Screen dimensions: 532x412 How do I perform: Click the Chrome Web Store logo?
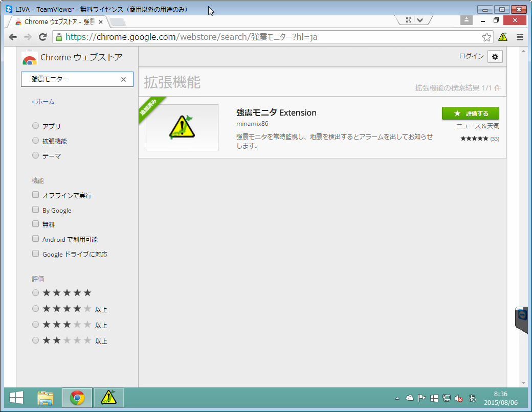click(30, 58)
